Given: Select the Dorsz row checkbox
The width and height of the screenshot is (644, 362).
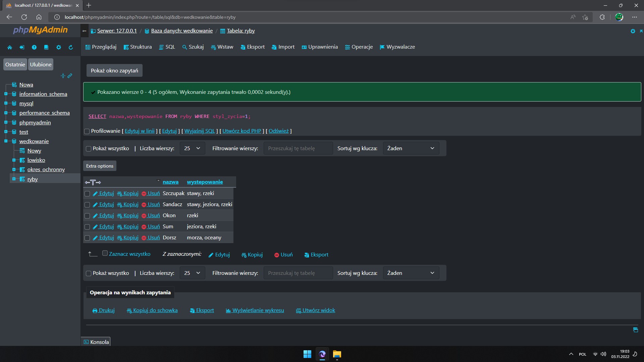Looking at the screenshot, I should pos(87,238).
